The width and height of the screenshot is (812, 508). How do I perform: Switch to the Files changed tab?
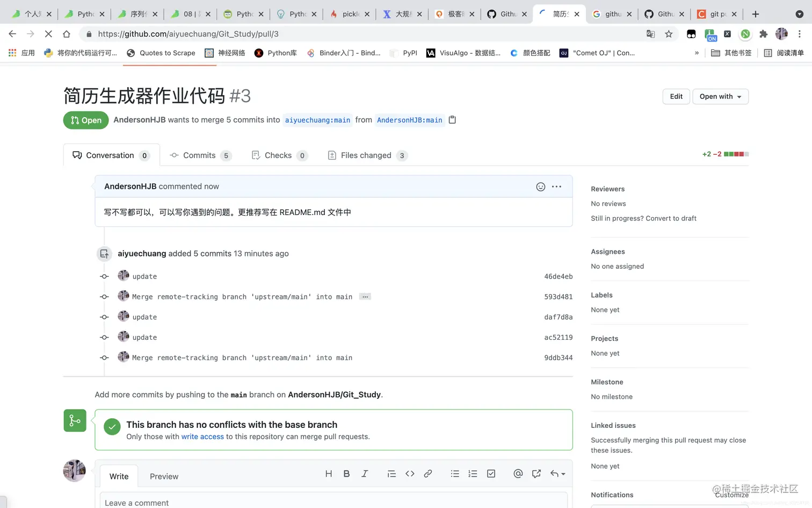(x=367, y=155)
